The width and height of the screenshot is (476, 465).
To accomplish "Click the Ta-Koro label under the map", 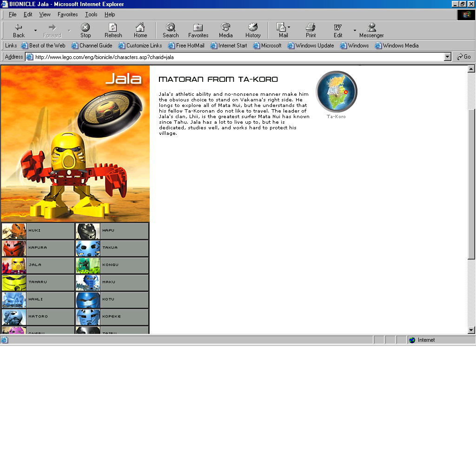I will (336, 117).
